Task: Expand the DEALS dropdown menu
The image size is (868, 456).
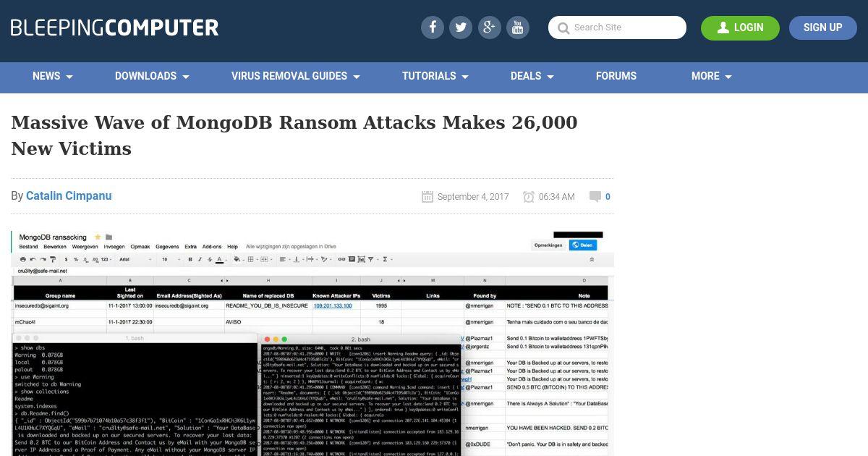Action: coord(532,76)
